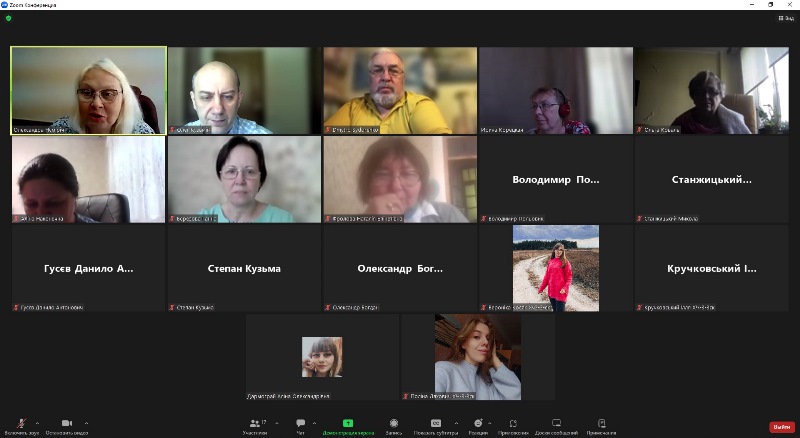
Task: Click muted mic icon on Олександр Богдан tile
Action: [x=328, y=307]
